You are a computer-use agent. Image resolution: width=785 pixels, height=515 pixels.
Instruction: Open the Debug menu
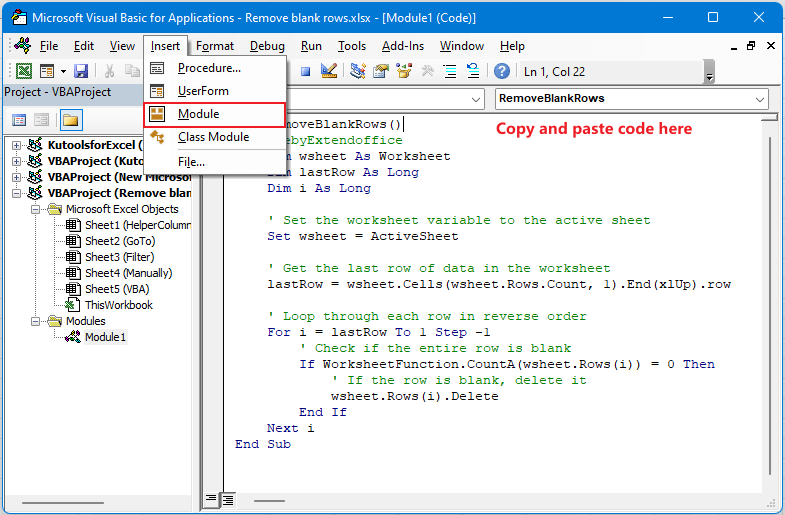click(x=267, y=46)
